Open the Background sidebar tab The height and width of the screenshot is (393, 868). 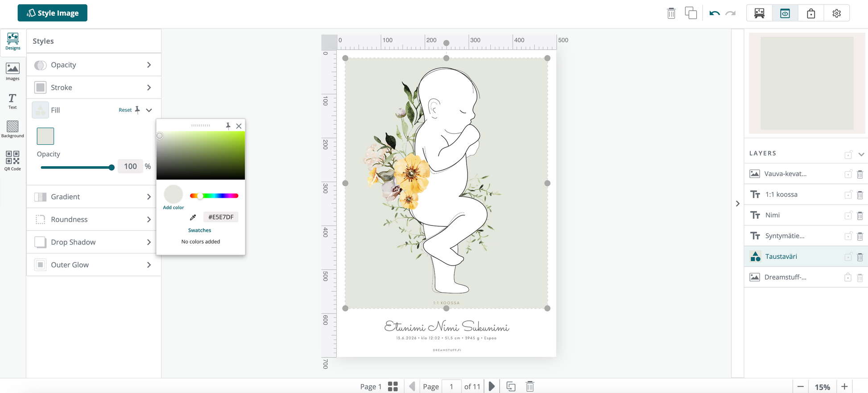tap(12, 129)
